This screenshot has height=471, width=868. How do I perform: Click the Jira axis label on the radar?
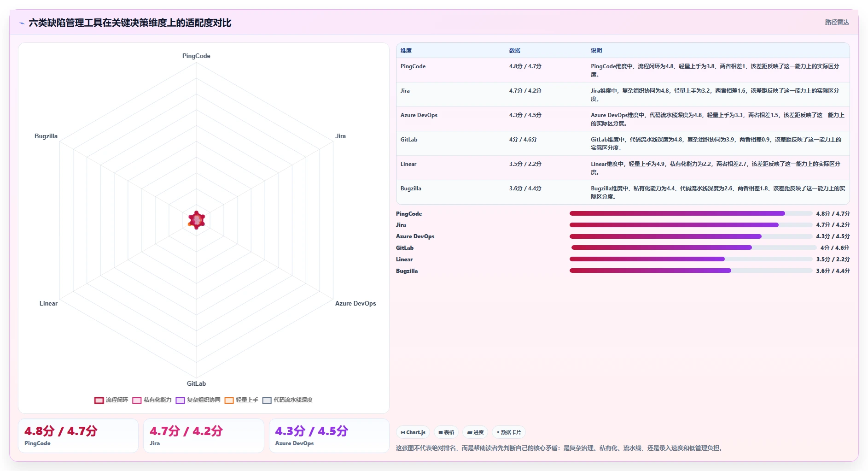tap(340, 136)
